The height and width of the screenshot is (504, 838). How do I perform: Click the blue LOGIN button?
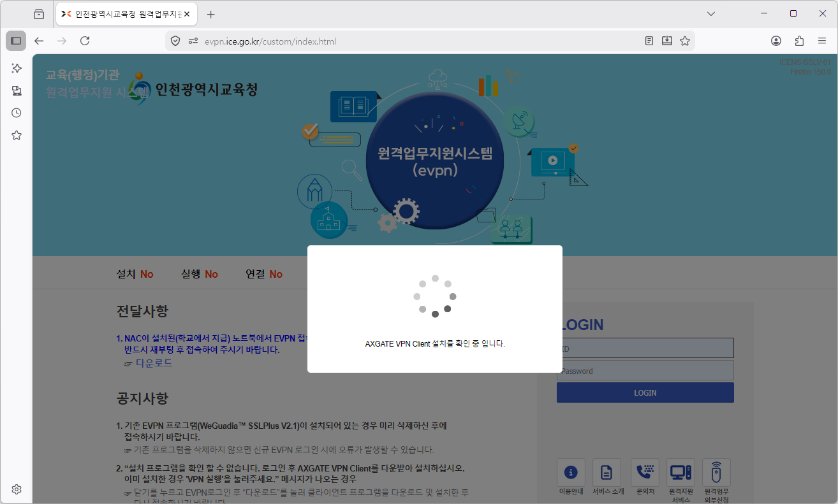645,392
